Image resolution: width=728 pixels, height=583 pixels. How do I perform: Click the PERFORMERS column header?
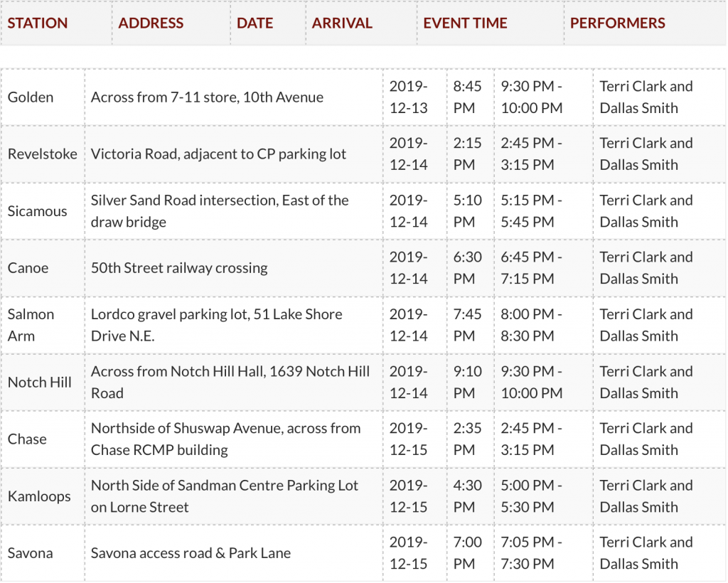618,23
